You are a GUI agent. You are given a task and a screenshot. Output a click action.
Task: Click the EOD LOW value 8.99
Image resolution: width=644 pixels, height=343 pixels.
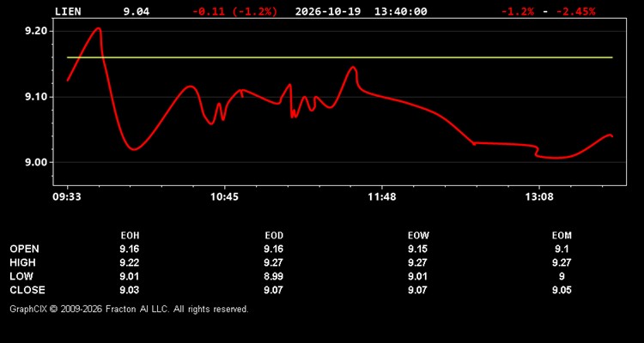pyautogui.click(x=274, y=276)
